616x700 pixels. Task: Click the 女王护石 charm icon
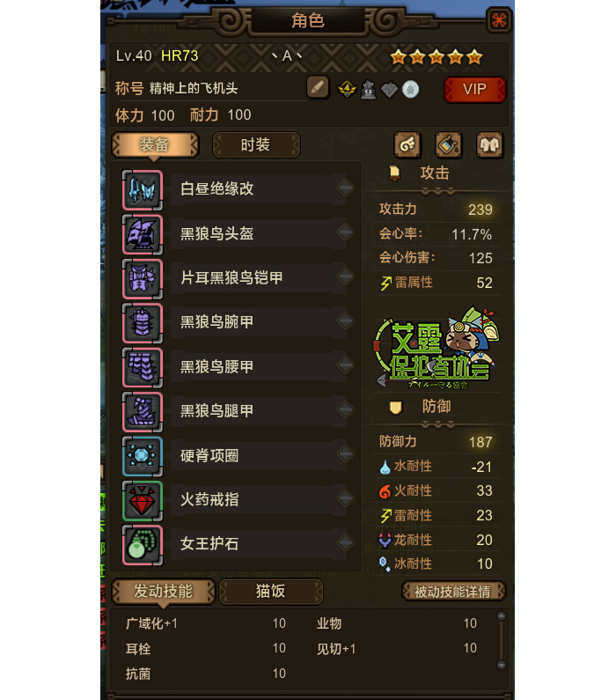click(143, 545)
